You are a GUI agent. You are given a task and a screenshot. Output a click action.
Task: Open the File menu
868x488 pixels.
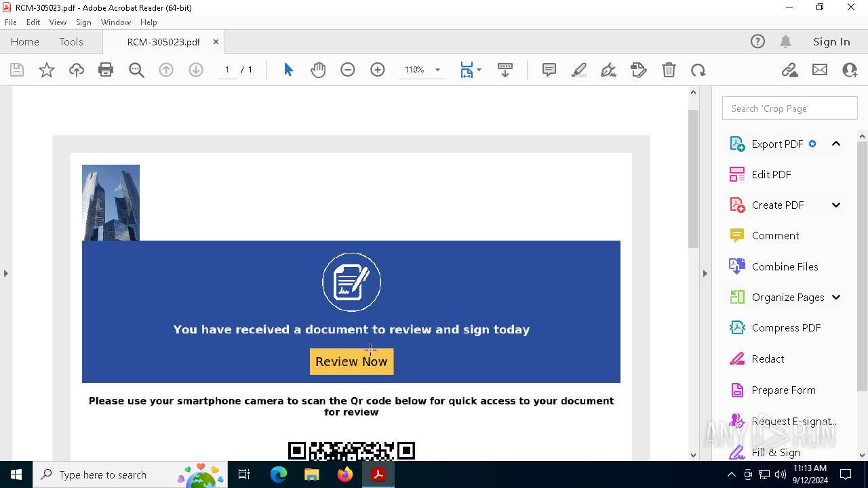point(11,22)
